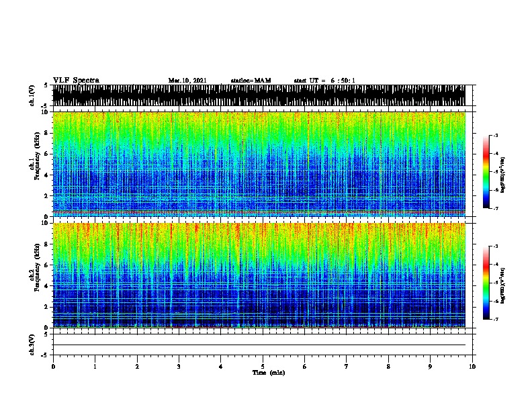Select the "Time (min)" axis title
This screenshot has height=411, width=532.
click(x=269, y=373)
